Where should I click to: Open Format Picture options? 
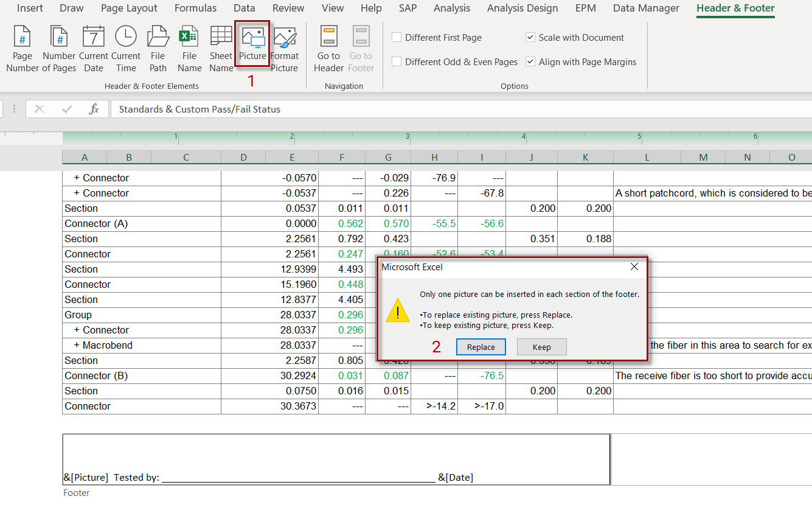[x=285, y=49]
